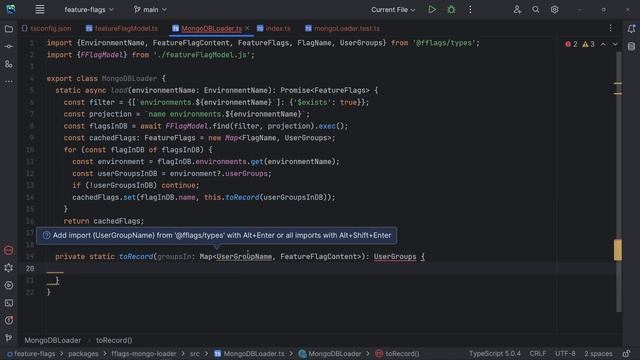Open the Terminal tool window icon
Viewport: 640px width, 360px height.
pos(9,303)
